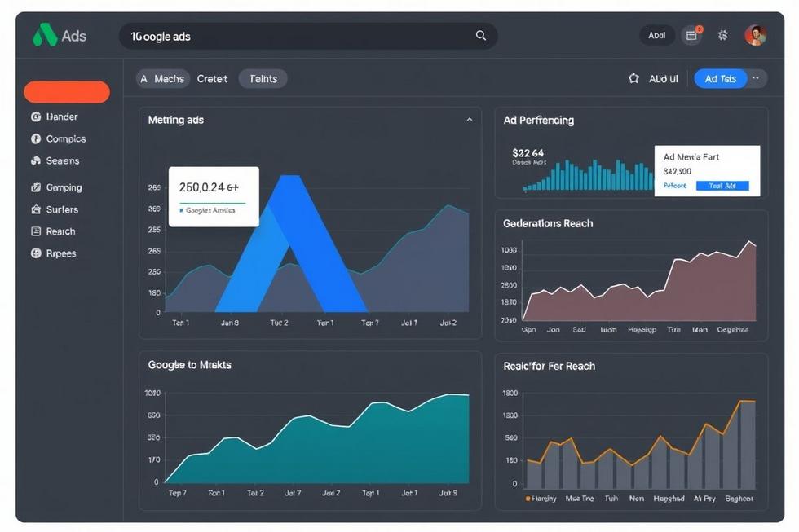Click the orange sidebar button

point(67,92)
